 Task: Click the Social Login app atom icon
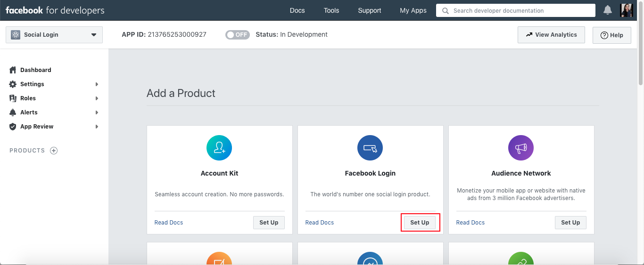coord(16,35)
